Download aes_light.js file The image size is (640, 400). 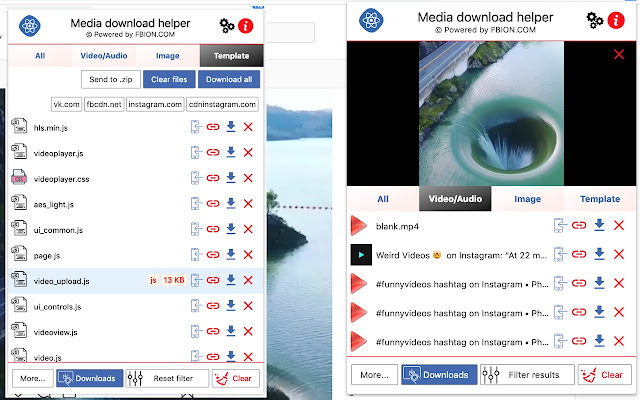pyautogui.click(x=231, y=203)
